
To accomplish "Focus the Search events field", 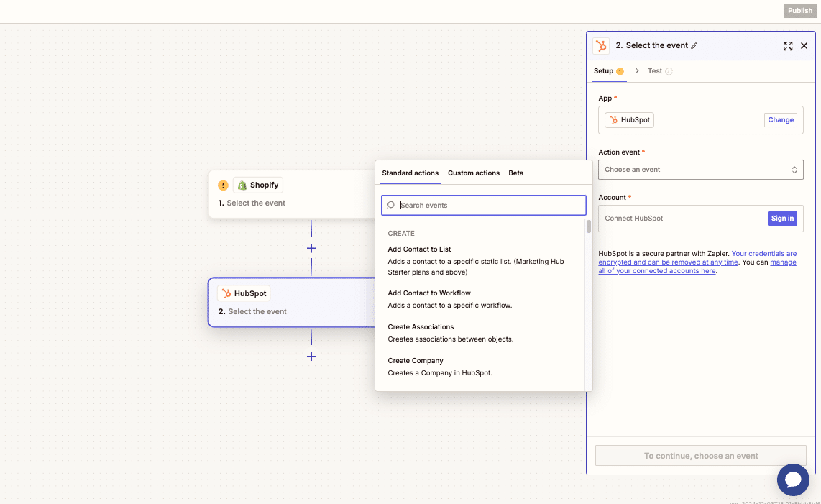I will pos(483,206).
